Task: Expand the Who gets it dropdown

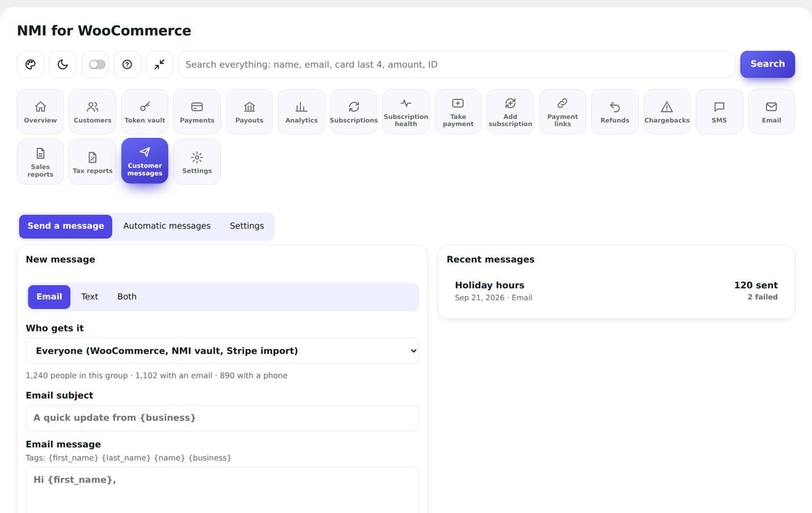Action: click(x=222, y=351)
